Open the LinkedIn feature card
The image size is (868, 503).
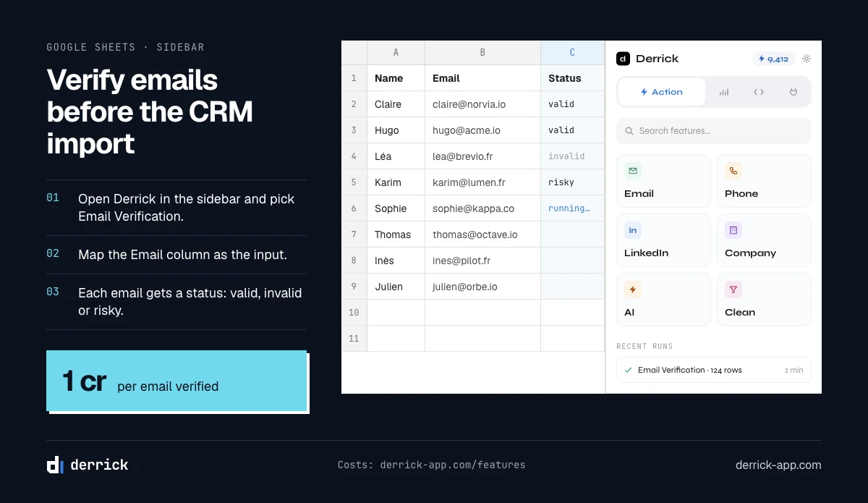point(663,240)
